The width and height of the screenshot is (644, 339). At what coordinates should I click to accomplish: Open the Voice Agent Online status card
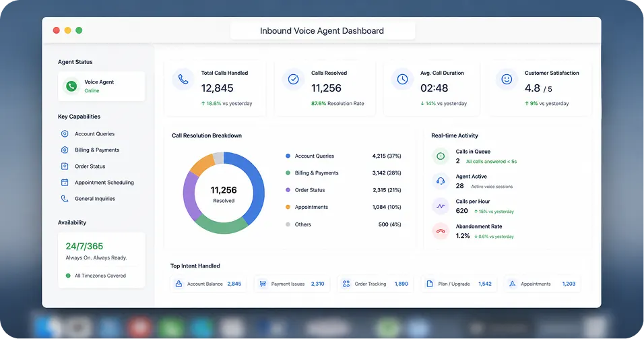point(102,86)
